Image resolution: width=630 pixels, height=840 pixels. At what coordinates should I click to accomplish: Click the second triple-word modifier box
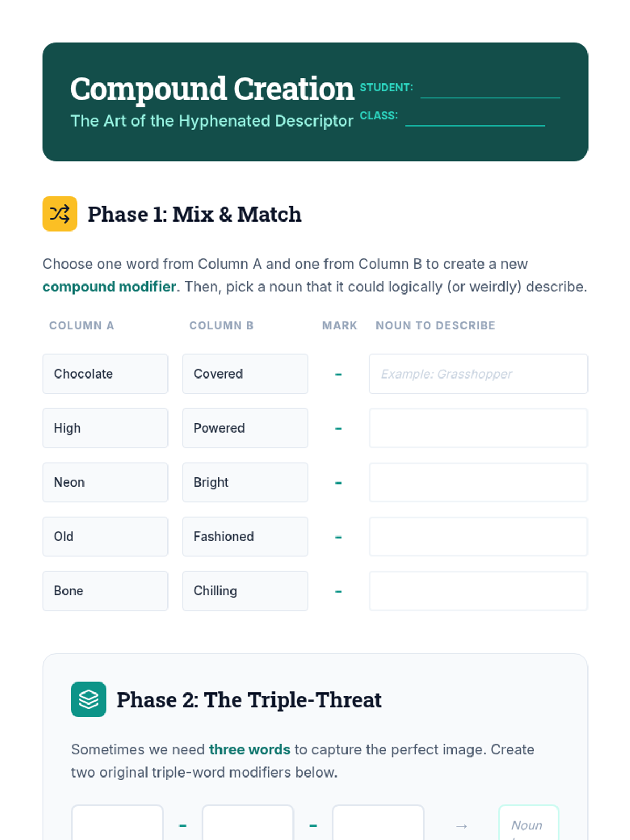pos(248,823)
